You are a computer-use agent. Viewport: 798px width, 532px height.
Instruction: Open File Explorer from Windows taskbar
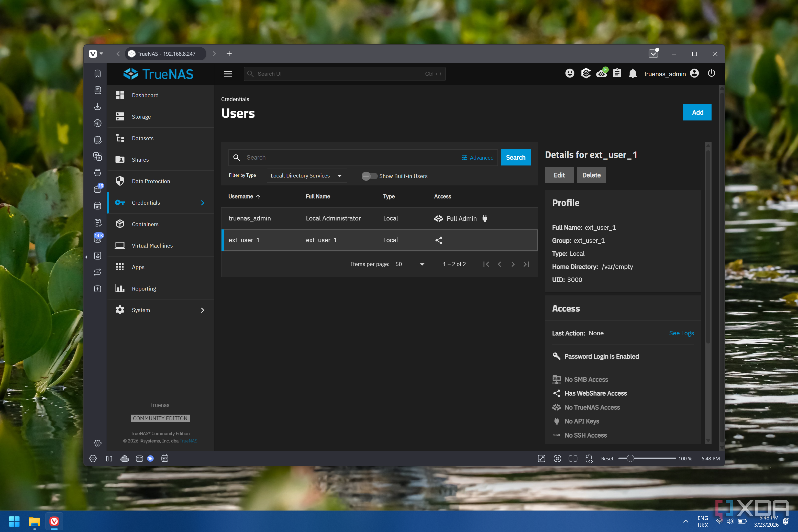[34, 521]
